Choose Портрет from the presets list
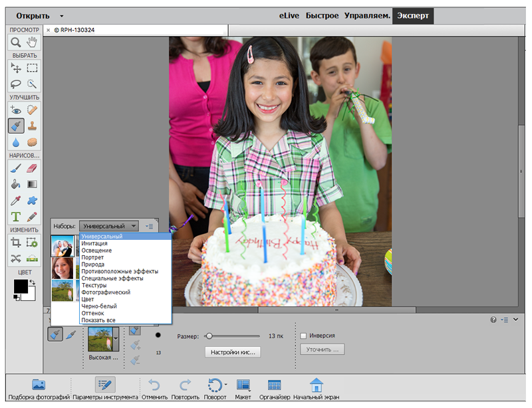 93,257
